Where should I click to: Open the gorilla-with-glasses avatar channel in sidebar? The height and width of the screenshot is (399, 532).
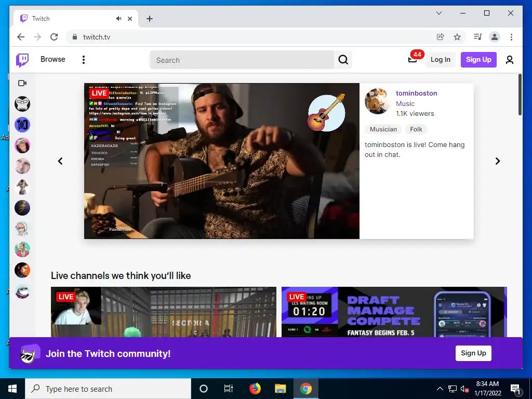point(22,104)
